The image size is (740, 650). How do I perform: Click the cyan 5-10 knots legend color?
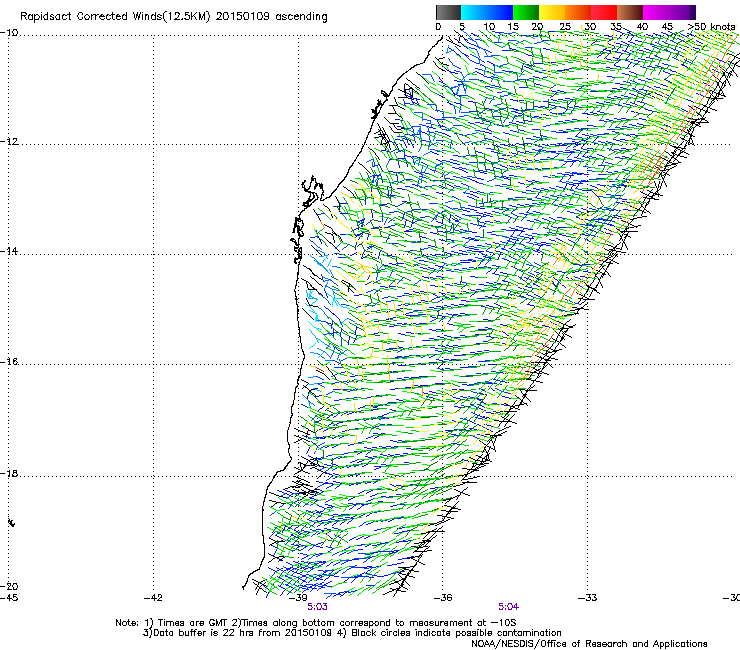tap(474, 12)
